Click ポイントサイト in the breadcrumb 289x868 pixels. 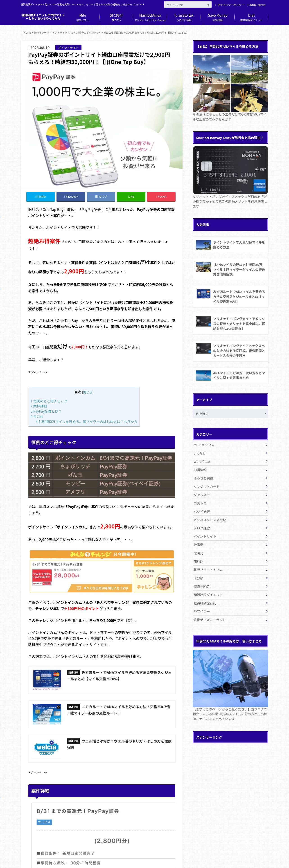point(59,33)
